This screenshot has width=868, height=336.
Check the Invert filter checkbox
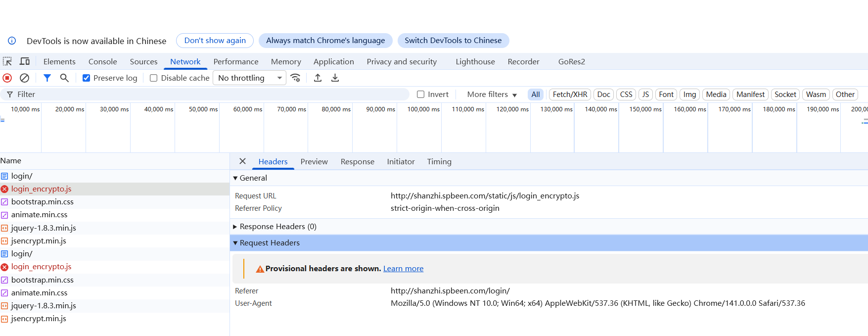coord(421,95)
